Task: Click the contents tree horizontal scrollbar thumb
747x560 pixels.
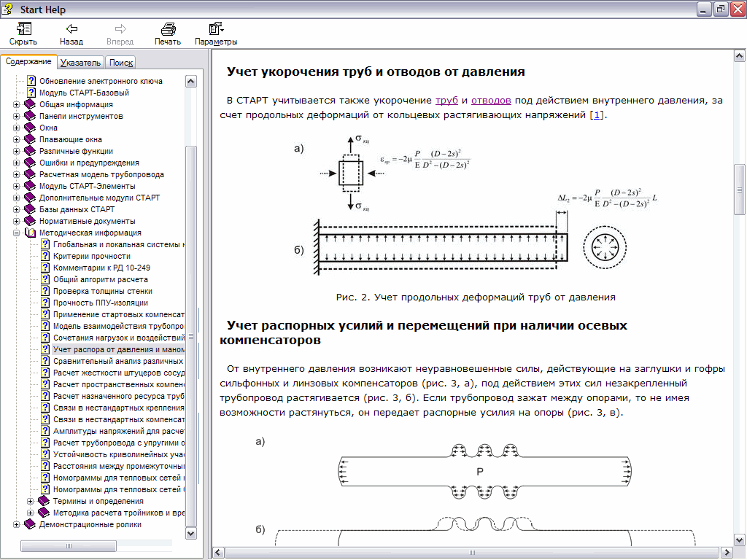Action: point(68,545)
